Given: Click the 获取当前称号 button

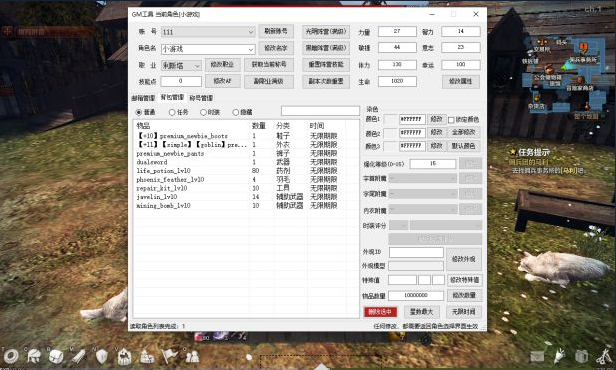Looking at the screenshot, I should [269, 64].
